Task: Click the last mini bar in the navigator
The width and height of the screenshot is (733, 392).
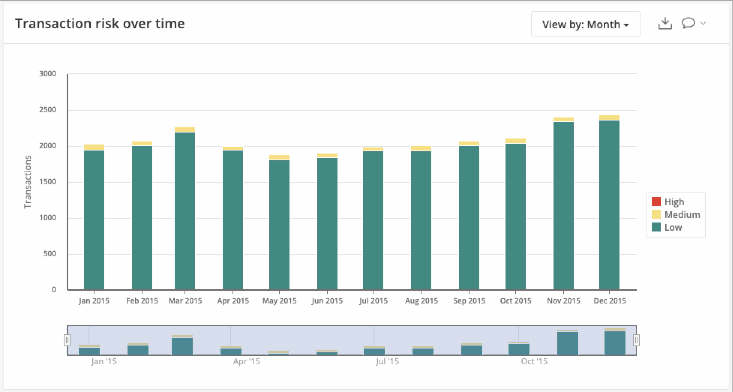Action: (615, 342)
